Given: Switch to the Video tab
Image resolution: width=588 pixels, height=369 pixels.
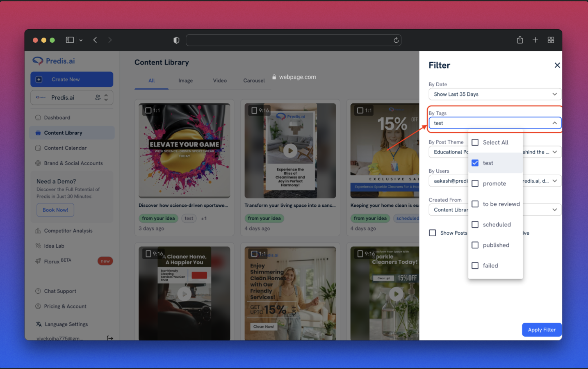Looking at the screenshot, I should [x=220, y=81].
